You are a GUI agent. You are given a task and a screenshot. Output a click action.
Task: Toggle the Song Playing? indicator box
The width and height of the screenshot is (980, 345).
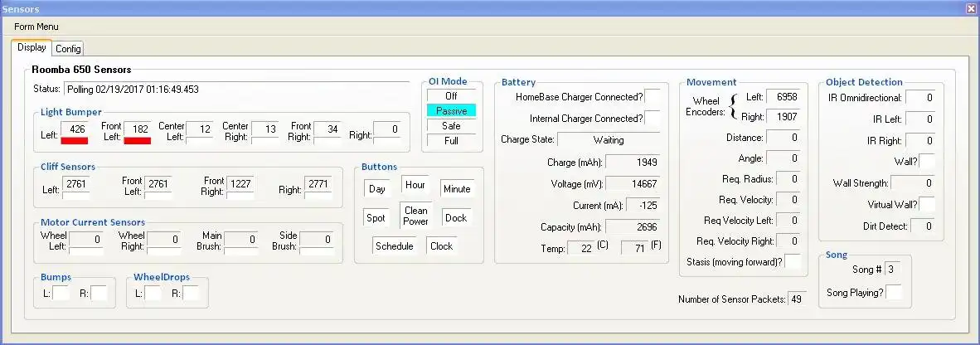click(x=894, y=293)
